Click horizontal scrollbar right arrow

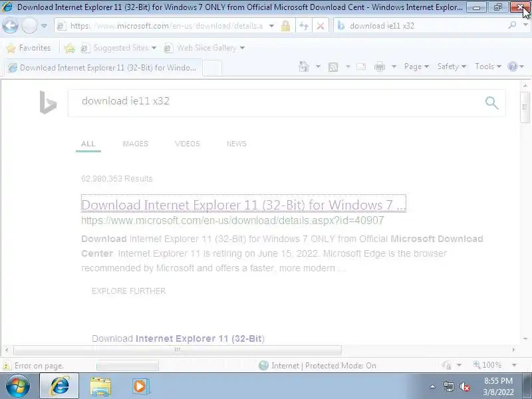(513, 350)
